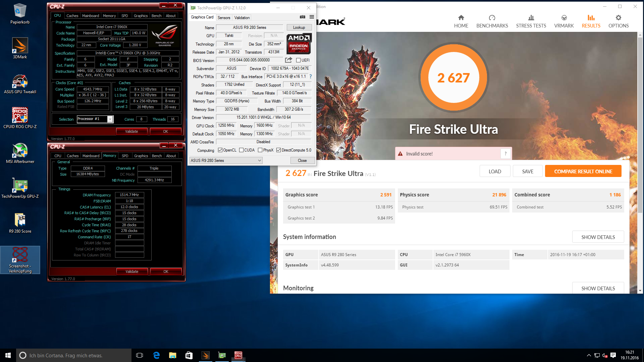Click COMPARE RESULT ONLINE button

[x=583, y=171]
